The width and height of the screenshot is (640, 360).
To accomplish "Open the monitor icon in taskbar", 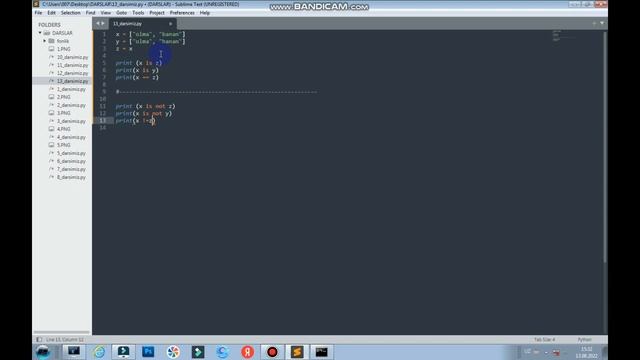I will coord(74,352).
